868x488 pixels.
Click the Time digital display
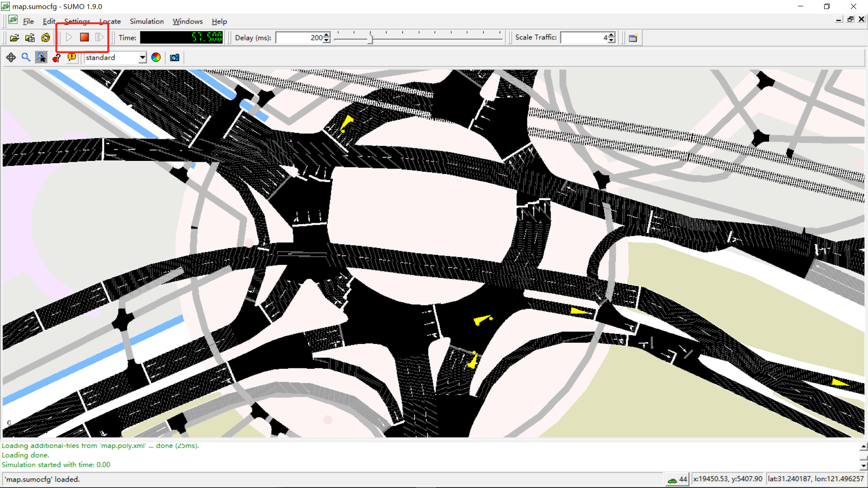click(181, 38)
